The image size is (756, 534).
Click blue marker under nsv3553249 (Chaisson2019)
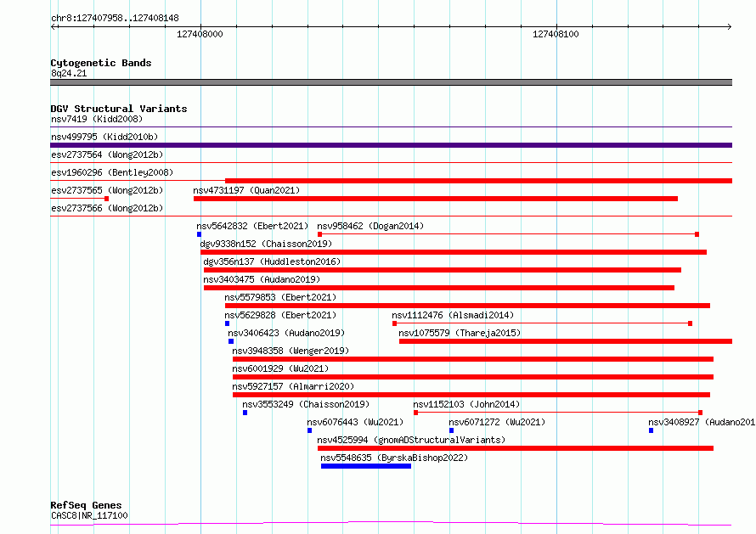pyautogui.click(x=245, y=413)
